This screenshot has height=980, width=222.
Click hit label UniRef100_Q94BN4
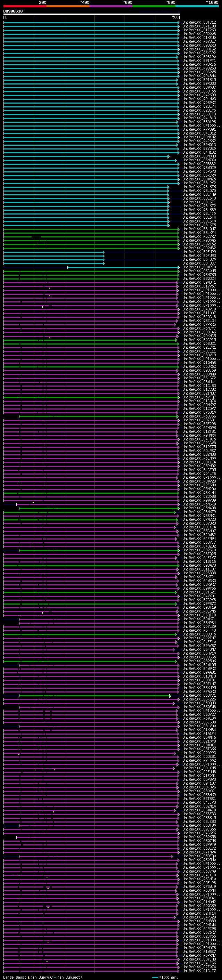199,76
